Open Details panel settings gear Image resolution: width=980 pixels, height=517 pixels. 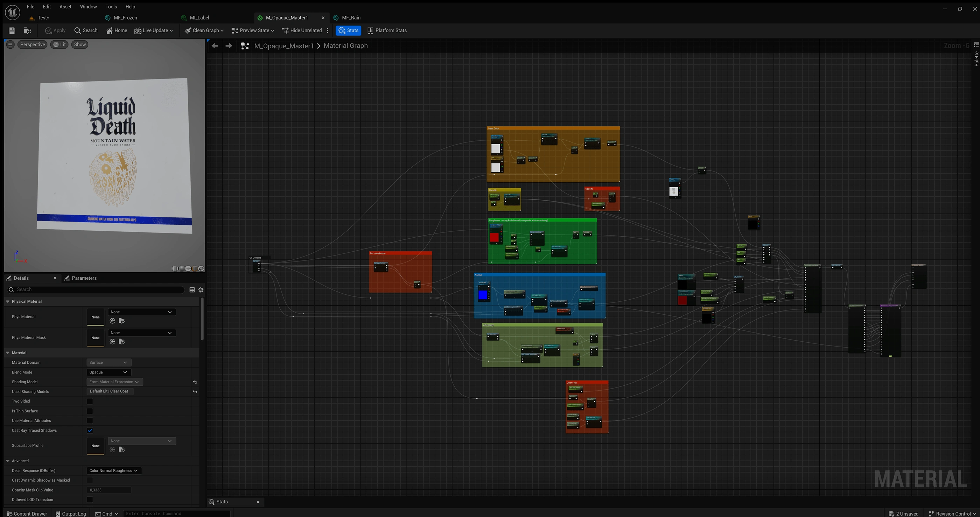pos(201,290)
